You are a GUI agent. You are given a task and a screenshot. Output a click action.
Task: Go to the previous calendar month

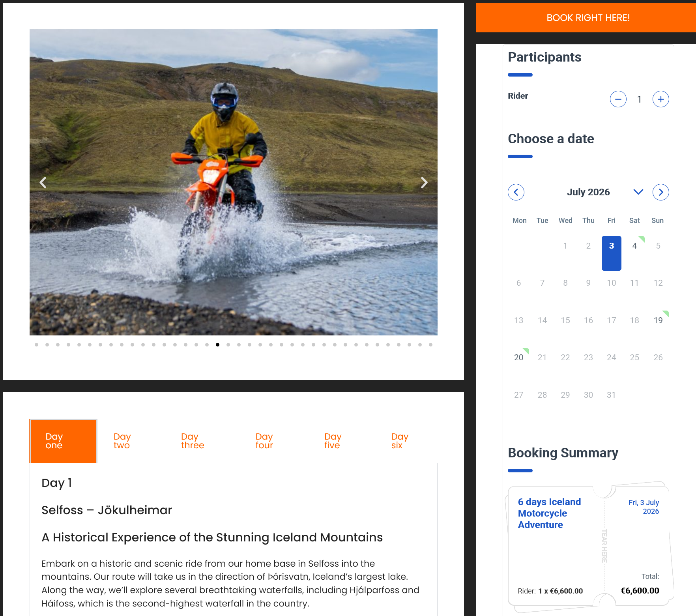pos(516,192)
